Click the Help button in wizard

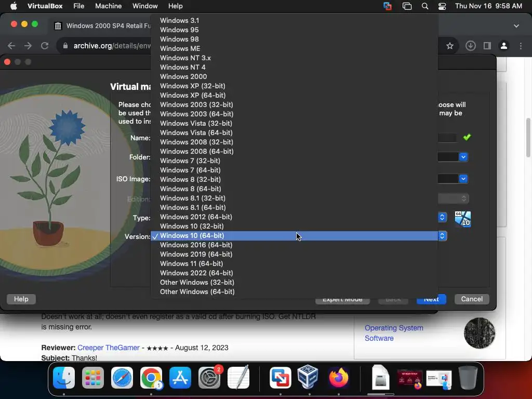21,299
